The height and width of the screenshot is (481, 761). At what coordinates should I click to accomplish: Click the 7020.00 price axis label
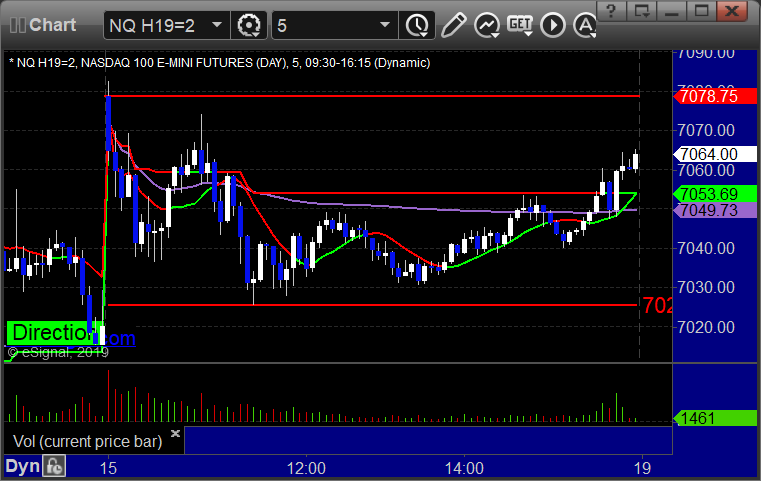pos(706,327)
